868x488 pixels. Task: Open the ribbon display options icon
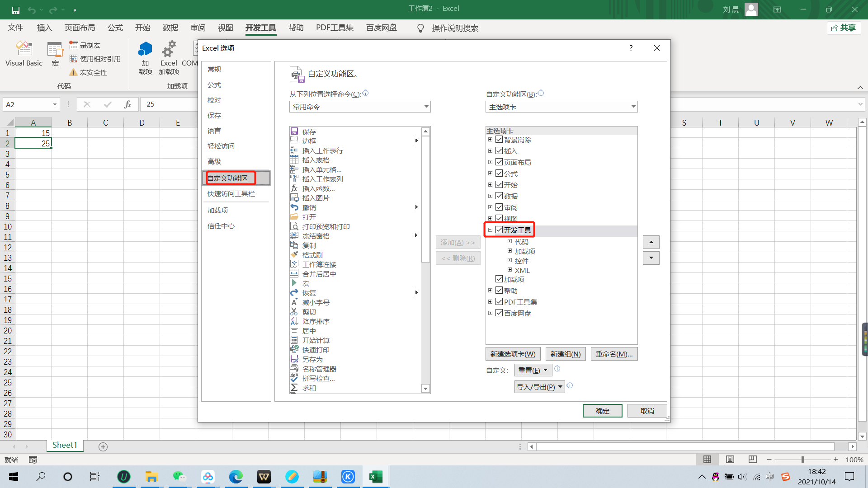(x=777, y=9)
